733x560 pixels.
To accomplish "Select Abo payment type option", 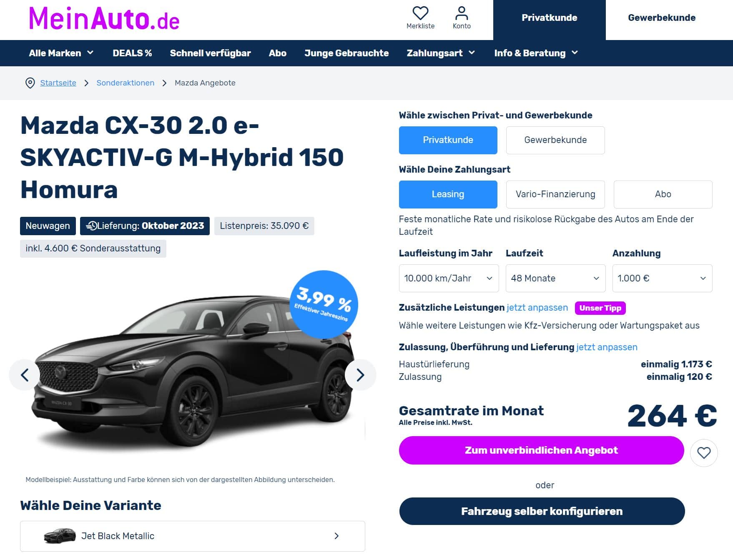I will pyautogui.click(x=663, y=194).
